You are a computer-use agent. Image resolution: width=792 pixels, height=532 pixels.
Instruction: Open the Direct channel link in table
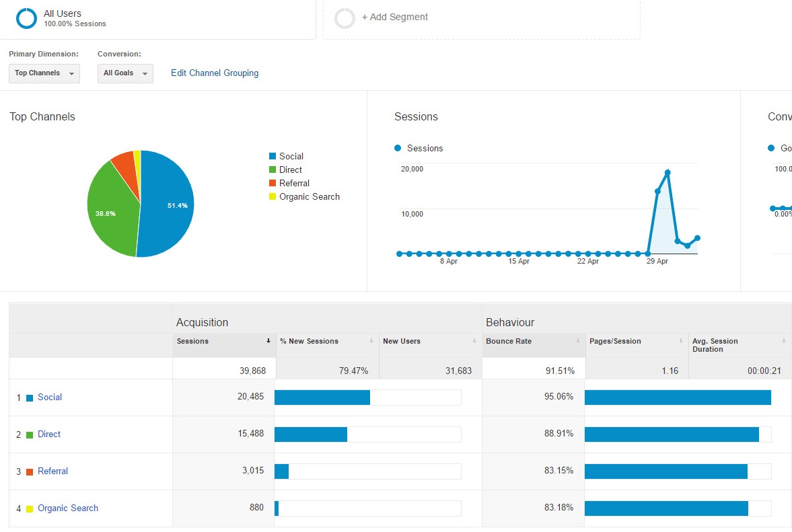49,434
